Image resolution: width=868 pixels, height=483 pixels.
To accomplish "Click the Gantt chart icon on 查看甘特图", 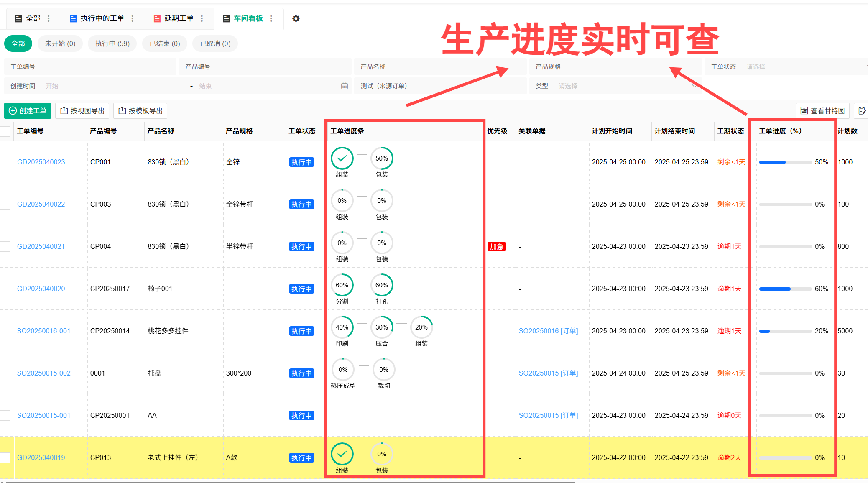I will click(804, 110).
